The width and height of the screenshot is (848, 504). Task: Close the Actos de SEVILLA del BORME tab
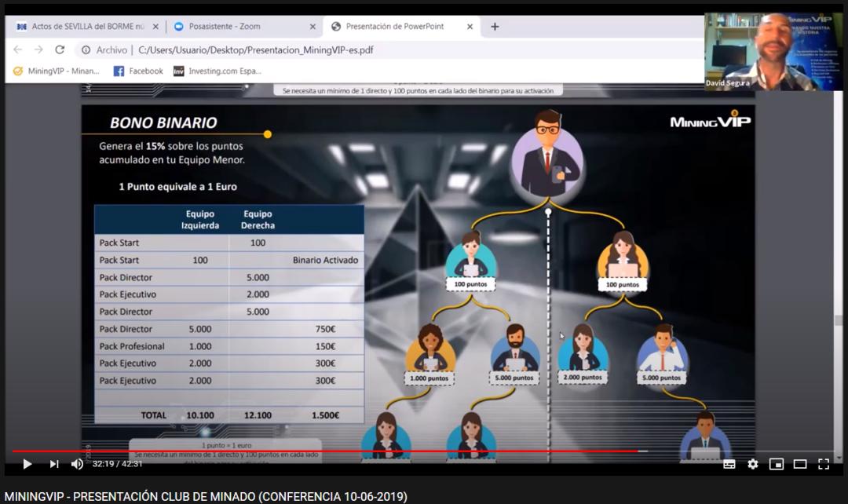pyautogui.click(x=155, y=27)
